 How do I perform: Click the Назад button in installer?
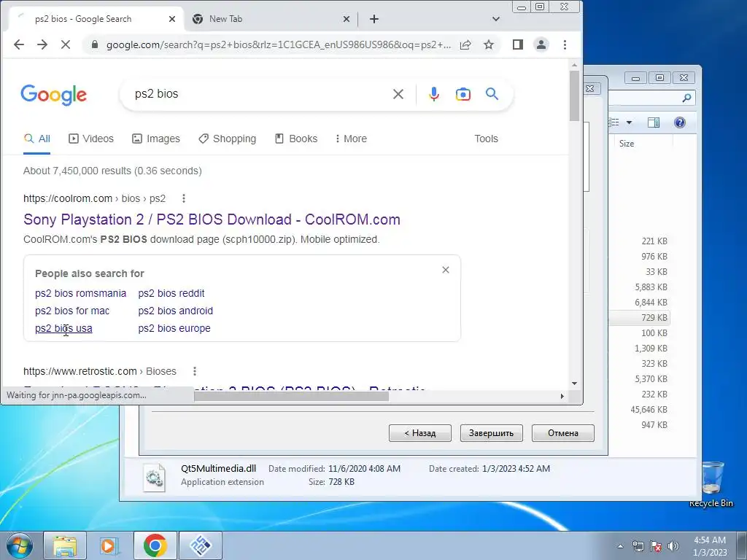419,433
